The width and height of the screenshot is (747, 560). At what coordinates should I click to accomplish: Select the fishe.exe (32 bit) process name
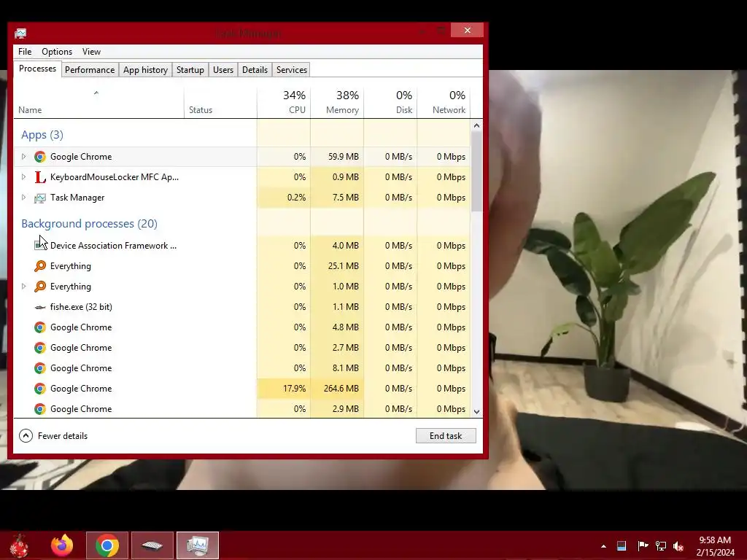pyautogui.click(x=81, y=307)
